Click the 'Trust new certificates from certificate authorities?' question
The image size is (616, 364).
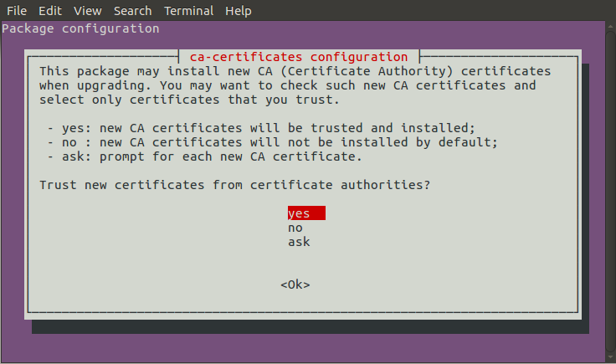coord(235,185)
